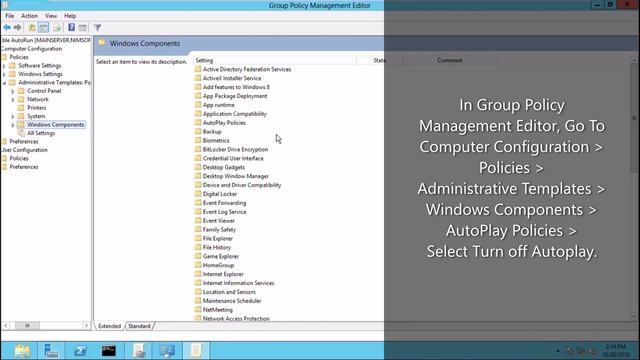Select Active Directory Federation Services

pos(247,69)
